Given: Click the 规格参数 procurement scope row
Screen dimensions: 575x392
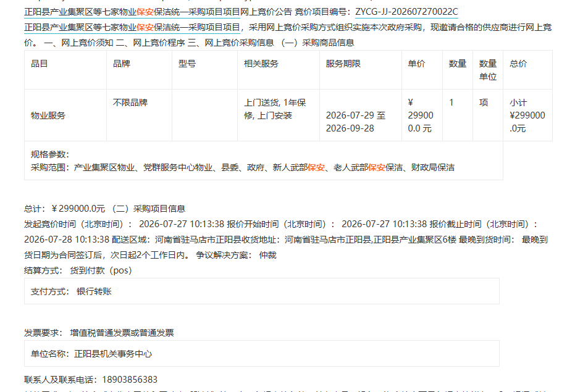Looking at the screenshot, I should pyautogui.click(x=264, y=161).
